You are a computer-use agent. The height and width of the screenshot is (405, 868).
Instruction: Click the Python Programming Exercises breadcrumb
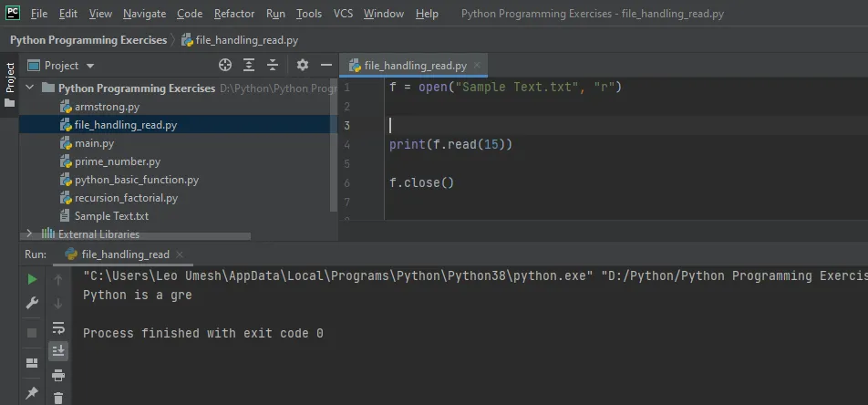88,40
